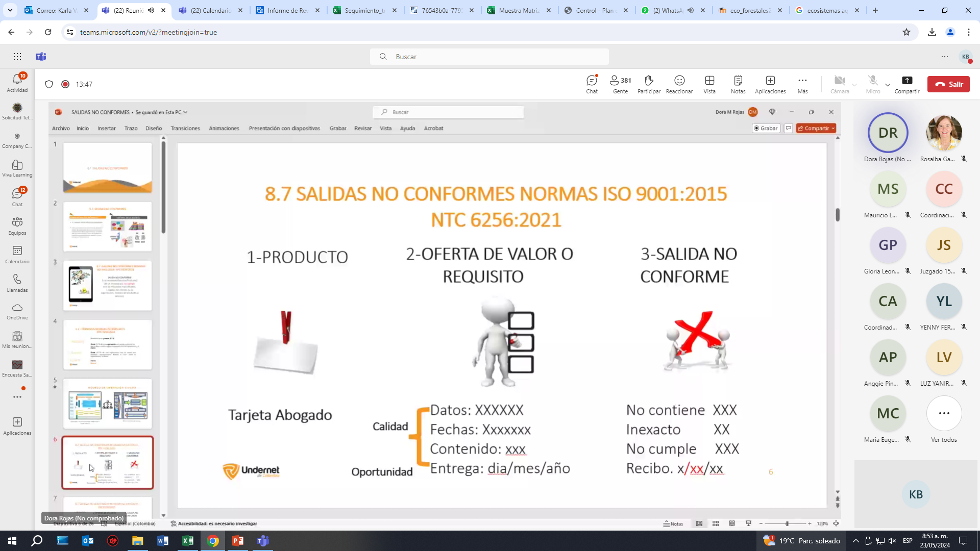The image size is (980, 551).
Task: Open the Teams meeting Chat panel
Action: click(592, 84)
